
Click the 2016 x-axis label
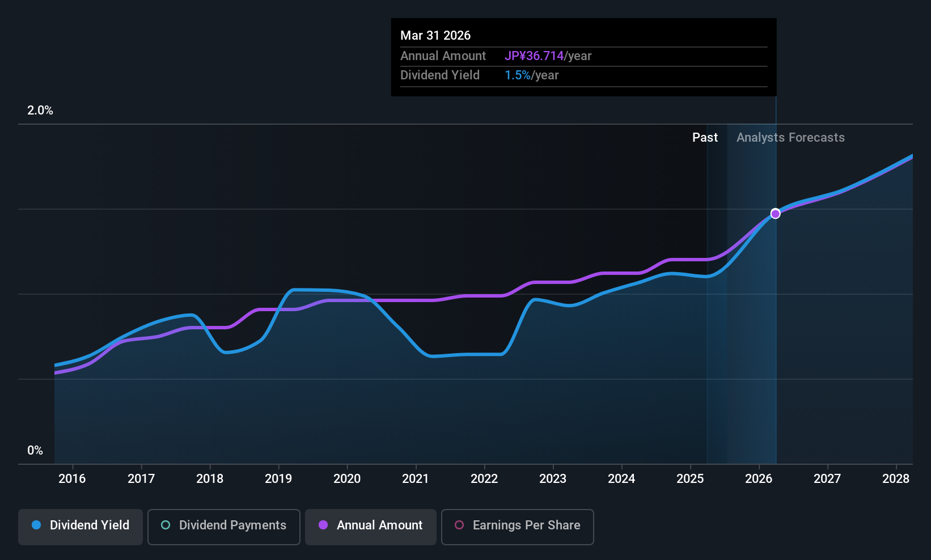coord(72,479)
